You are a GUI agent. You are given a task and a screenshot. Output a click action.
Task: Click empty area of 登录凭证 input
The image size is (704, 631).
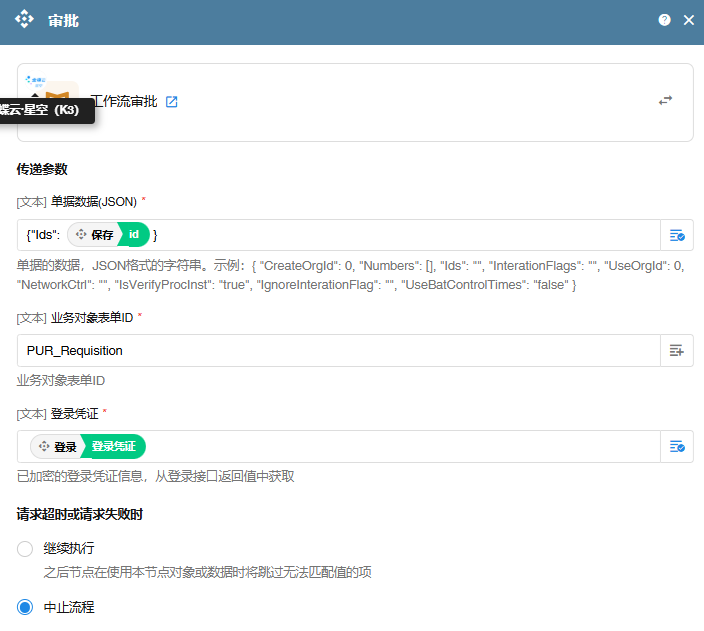400,447
